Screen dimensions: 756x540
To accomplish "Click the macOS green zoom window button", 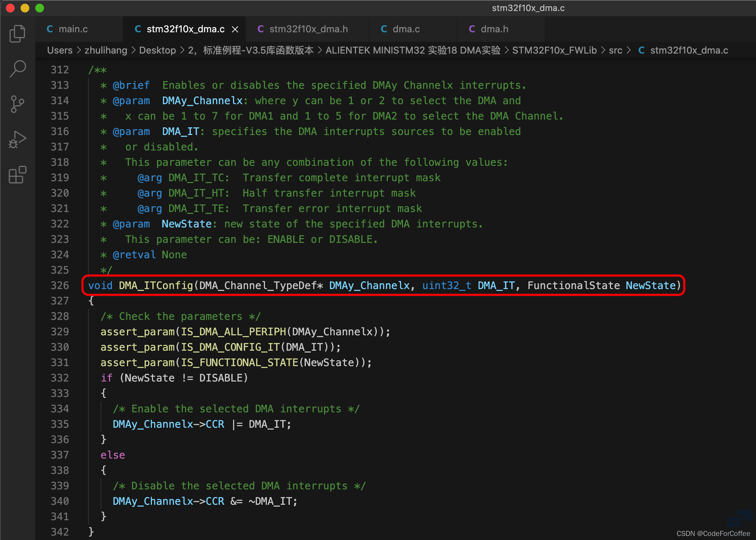I will coord(40,8).
